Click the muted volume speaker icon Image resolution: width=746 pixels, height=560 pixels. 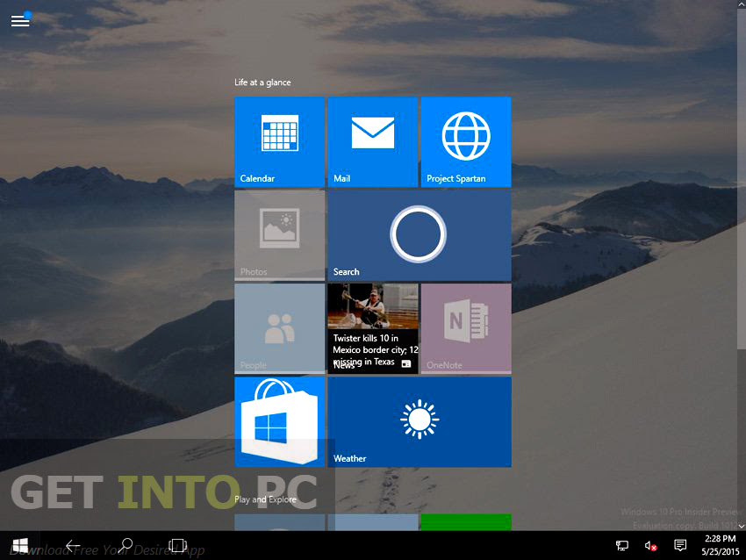[650, 546]
